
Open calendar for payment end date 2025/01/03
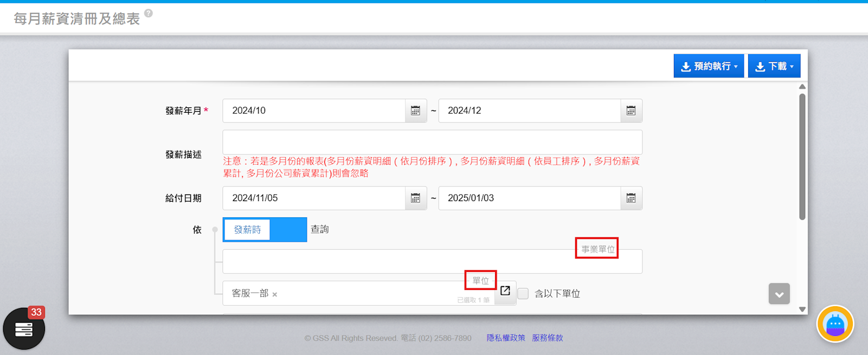(631, 198)
